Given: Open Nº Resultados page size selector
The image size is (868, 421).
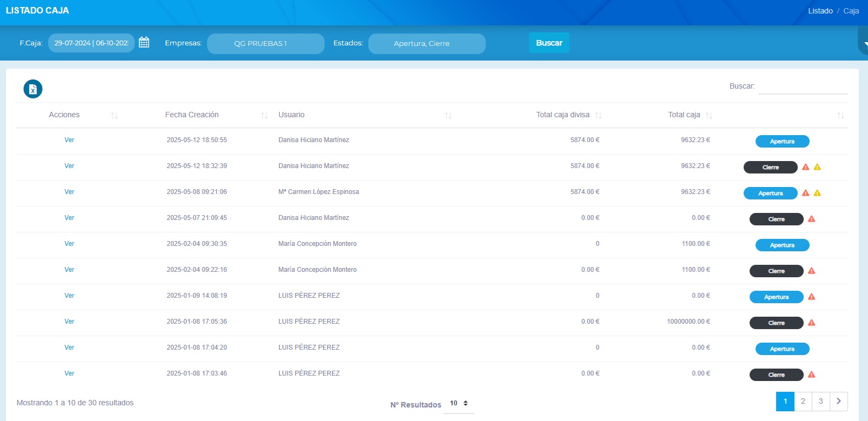Looking at the screenshot, I should click(459, 403).
